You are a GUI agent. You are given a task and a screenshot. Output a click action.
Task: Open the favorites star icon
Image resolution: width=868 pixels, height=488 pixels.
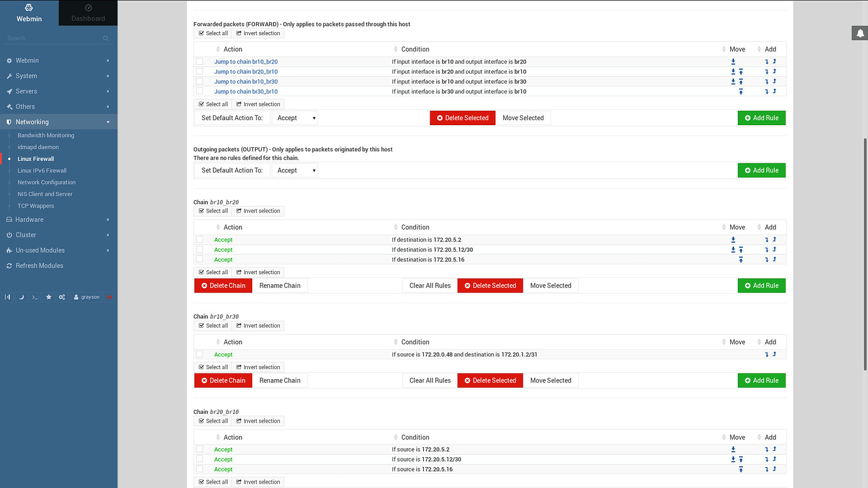point(48,297)
